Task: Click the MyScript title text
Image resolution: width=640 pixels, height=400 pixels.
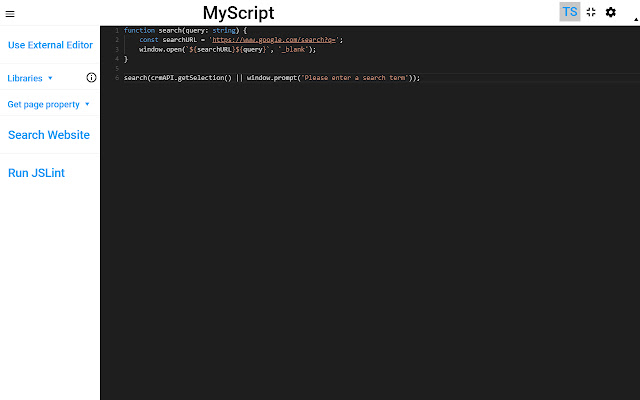Action: [x=238, y=13]
